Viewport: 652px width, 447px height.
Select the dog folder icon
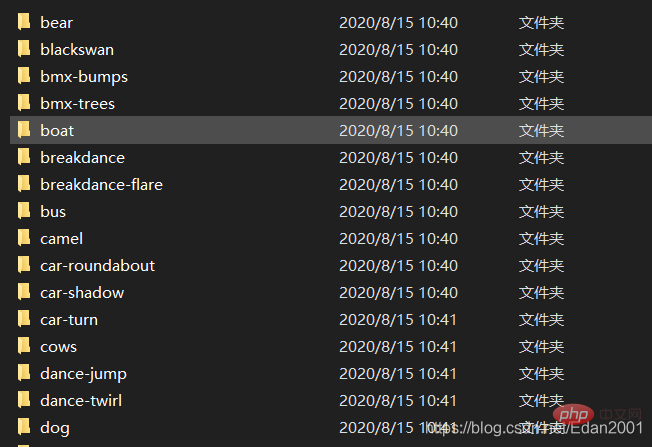(24, 427)
